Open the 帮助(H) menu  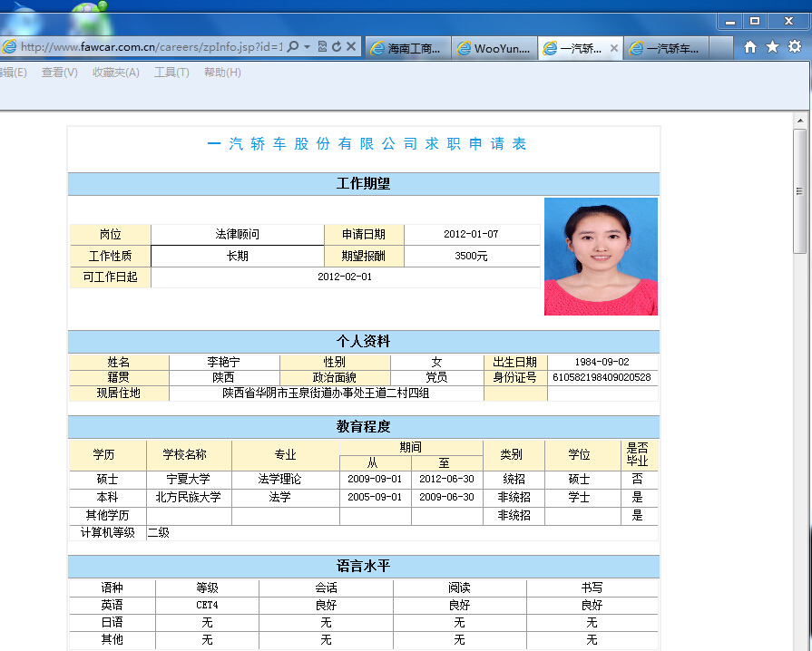222,73
